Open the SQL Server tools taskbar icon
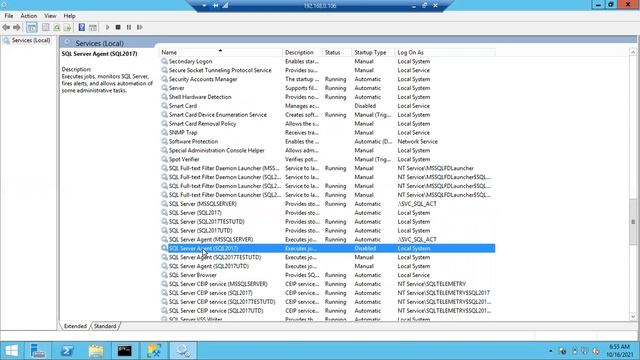Image resolution: width=640 pixels, height=360 pixels. [154, 351]
